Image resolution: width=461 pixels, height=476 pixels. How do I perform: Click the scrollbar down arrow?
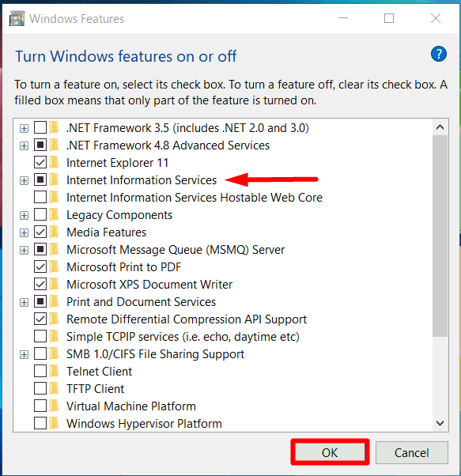[440, 423]
